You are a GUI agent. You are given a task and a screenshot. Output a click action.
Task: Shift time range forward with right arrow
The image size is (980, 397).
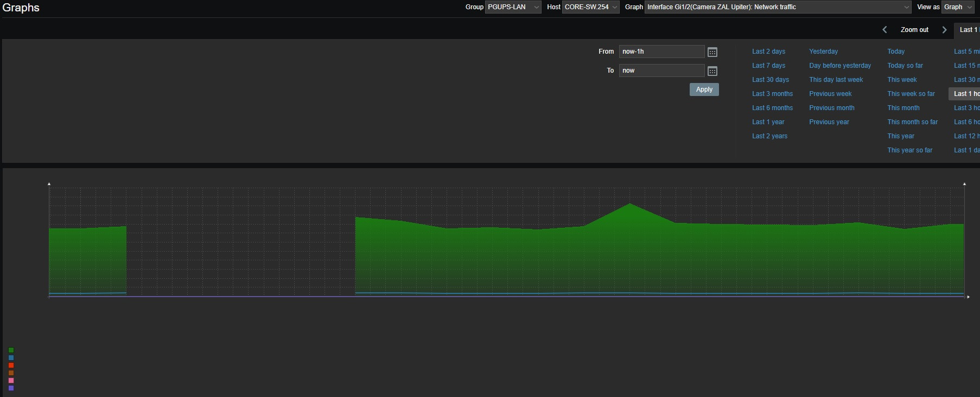(x=944, y=30)
